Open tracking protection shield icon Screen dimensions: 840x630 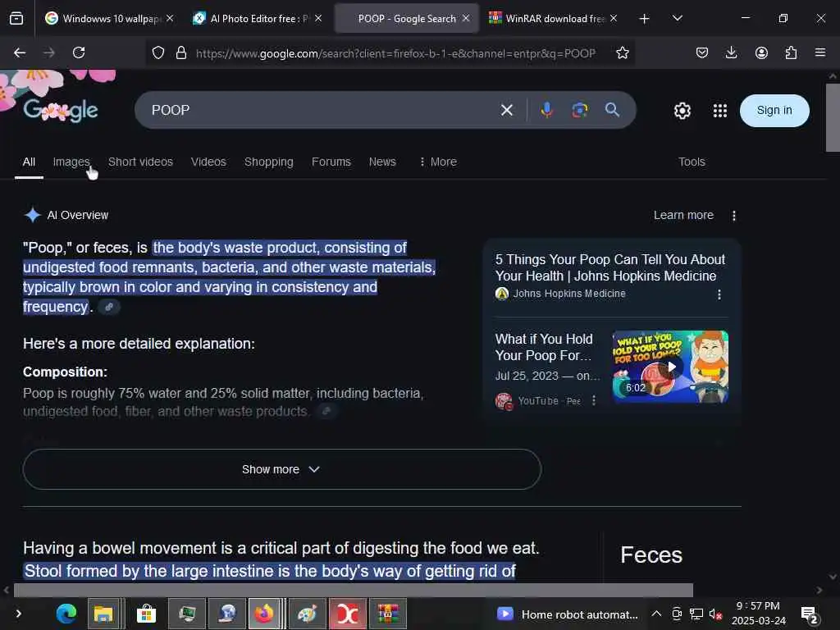(158, 52)
